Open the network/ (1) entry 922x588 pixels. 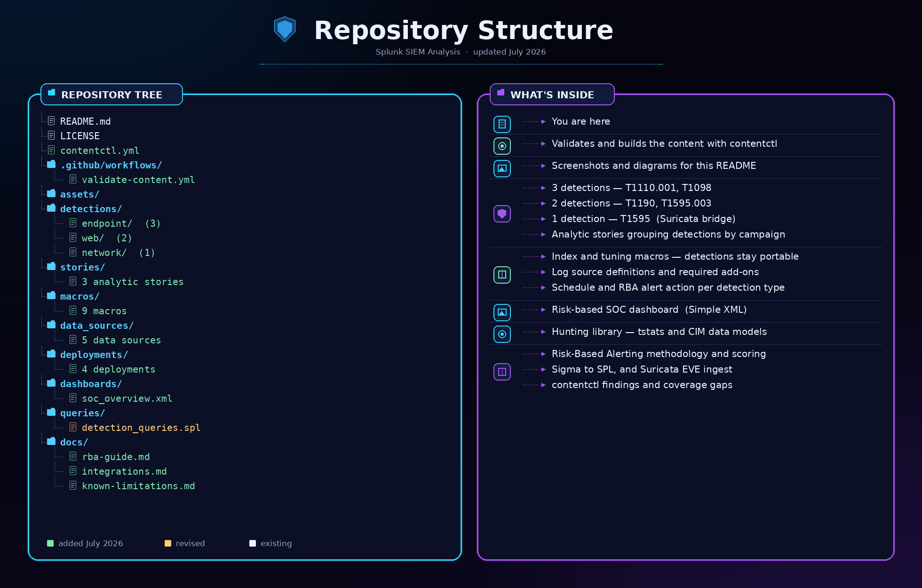pyautogui.click(x=119, y=253)
